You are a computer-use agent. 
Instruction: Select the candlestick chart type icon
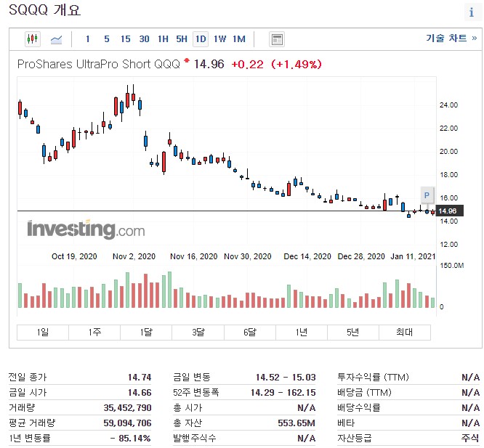(x=33, y=39)
